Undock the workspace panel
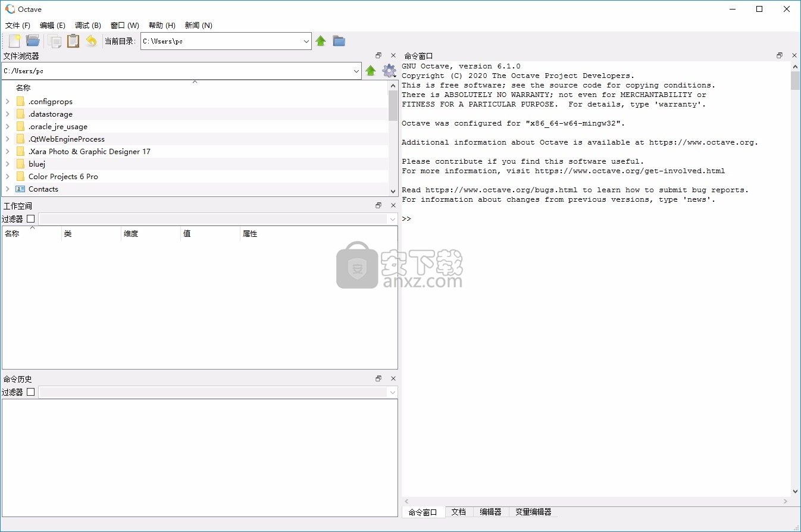801x532 pixels. 378,205
